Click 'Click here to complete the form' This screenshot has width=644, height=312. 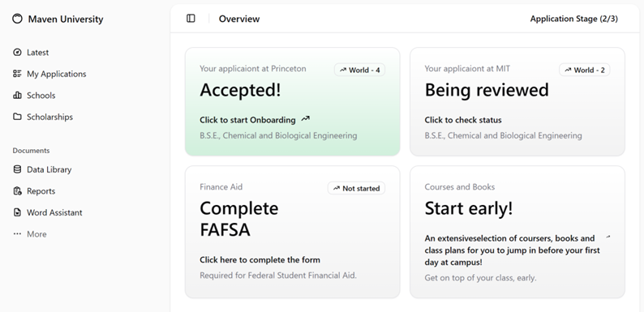coord(260,259)
